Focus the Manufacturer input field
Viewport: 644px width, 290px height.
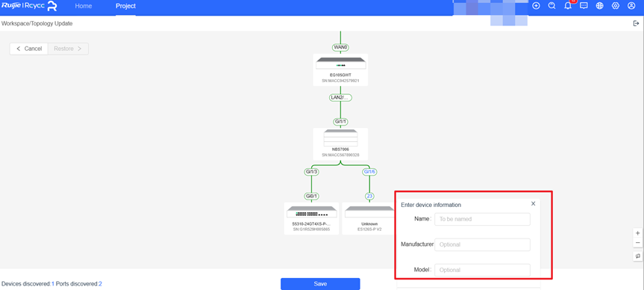click(482, 244)
